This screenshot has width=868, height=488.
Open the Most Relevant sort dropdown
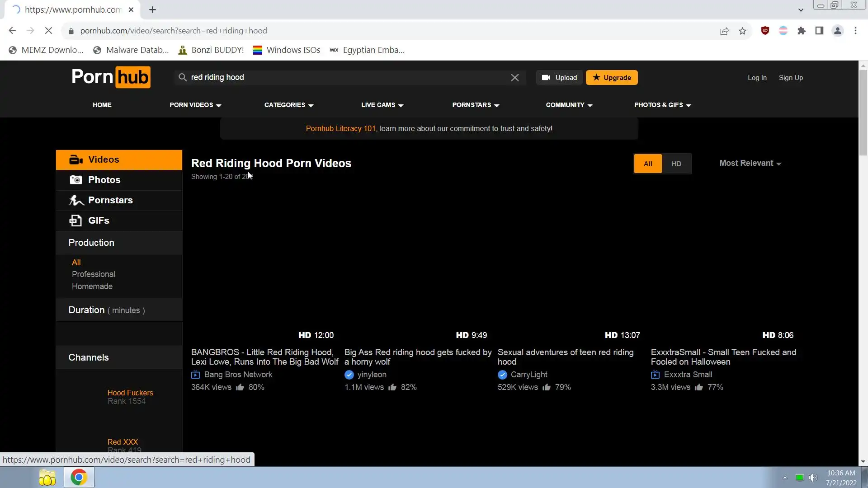pyautogui.click(x=750, y=163)
